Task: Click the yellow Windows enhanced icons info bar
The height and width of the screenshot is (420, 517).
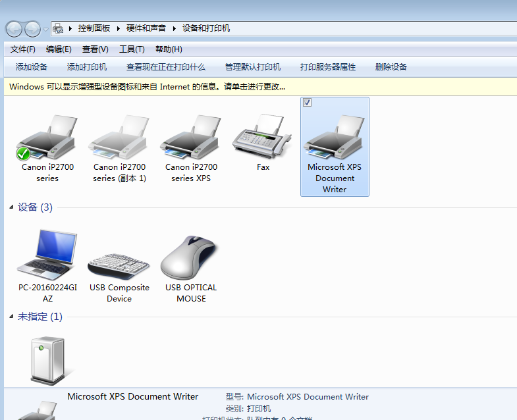Action: [261, 87]
